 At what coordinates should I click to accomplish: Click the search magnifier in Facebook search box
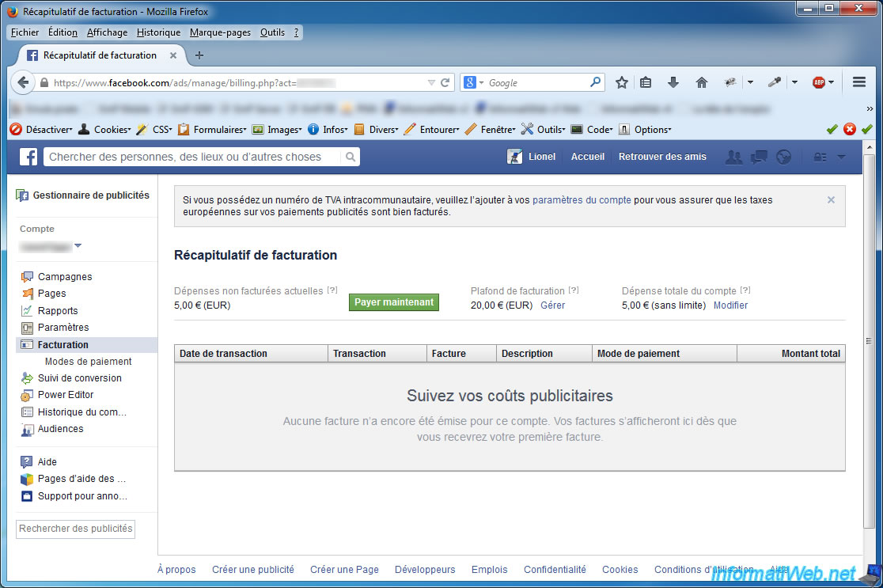(351, 157)
